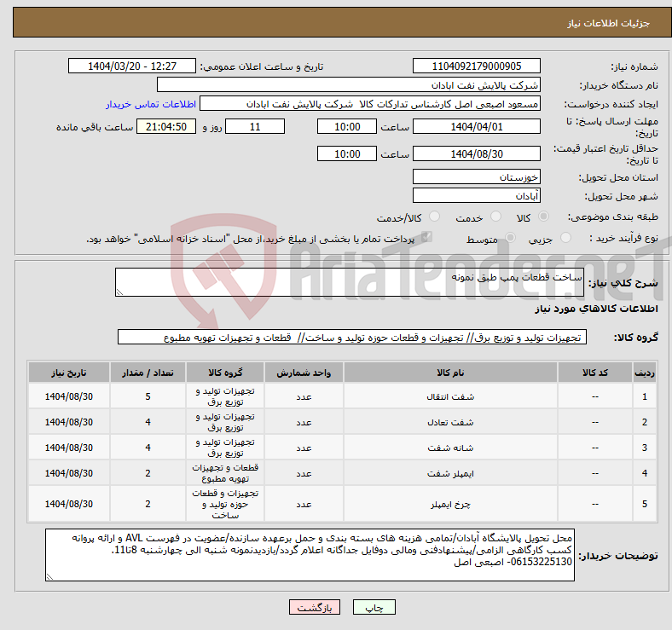Image resolution: width=672 pixels, height=630 pixels.
Task: Click the buyer name field شرکت پالایش نفت ابادان
Action: click(x=349, y=85)
